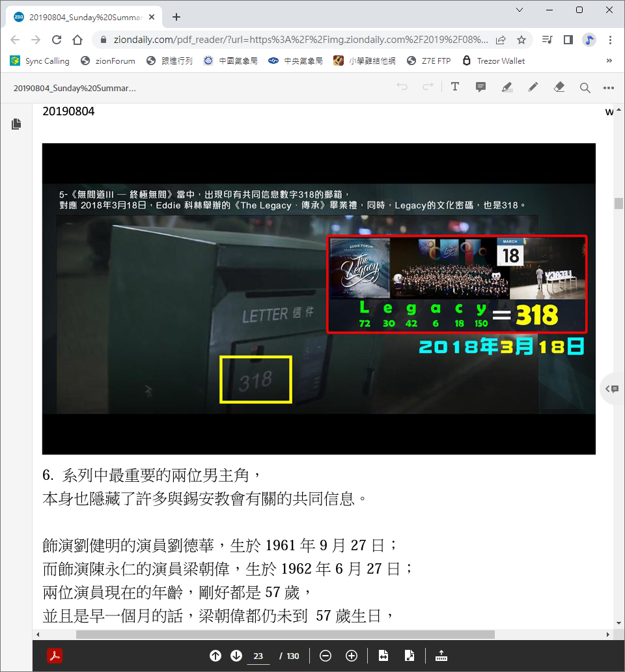Viewport: 625px width, 672px height.
Task: Open the Z7E FTP bookmark
Action: pyautogui.click(x=429, y=61)
